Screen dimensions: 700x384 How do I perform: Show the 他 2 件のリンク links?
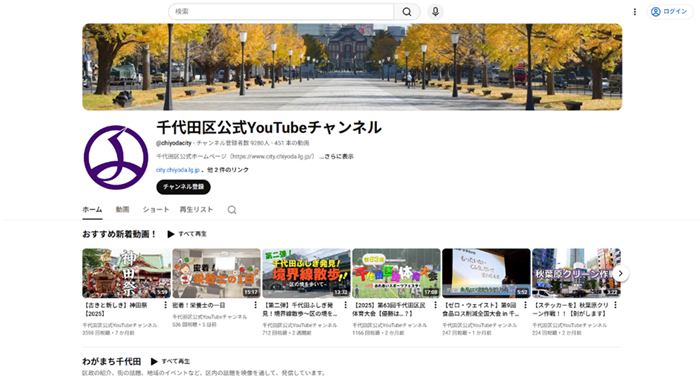tap(228, 170)
